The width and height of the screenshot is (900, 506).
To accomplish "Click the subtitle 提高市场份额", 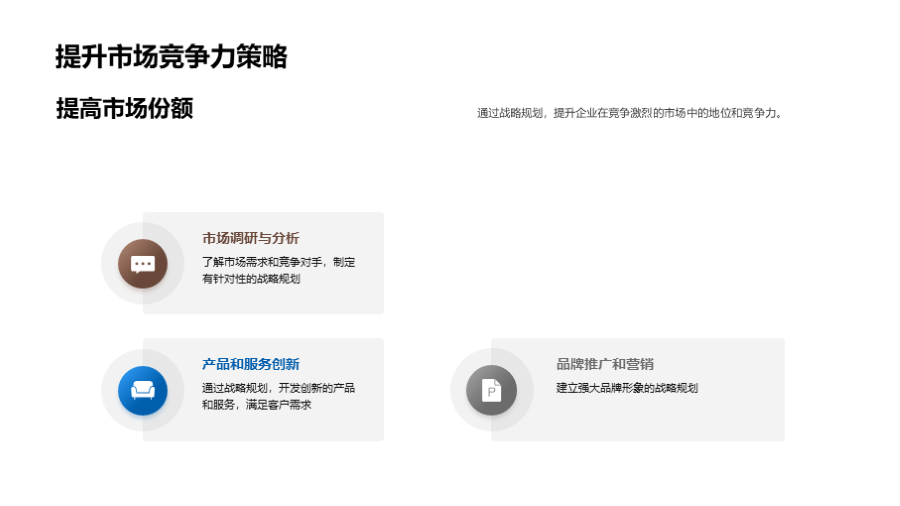I will [x=124, y=109].
